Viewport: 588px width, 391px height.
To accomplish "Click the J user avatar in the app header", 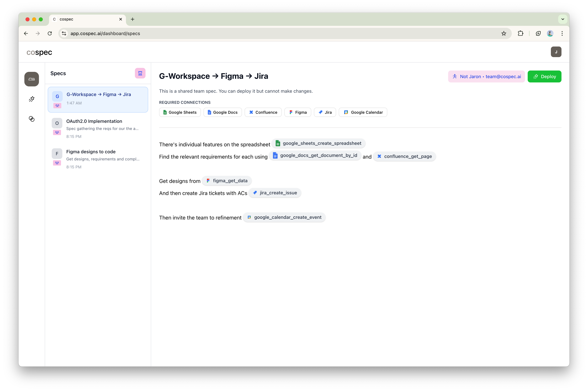I will click(556, 52).
